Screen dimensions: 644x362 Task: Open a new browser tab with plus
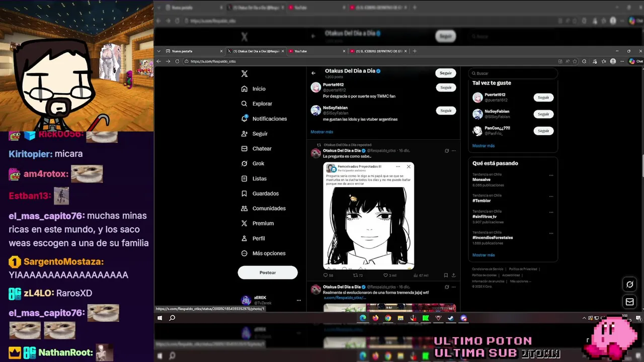(x=415, y=51)
